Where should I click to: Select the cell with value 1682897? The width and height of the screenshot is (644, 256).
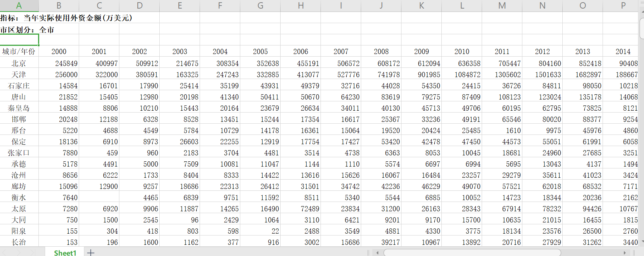tap(583, 75)
